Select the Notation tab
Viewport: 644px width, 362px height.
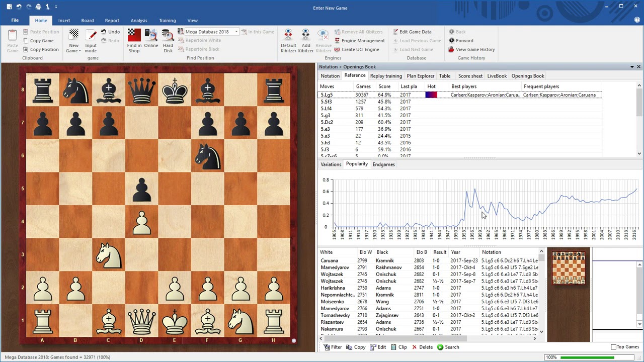click(x=330, y=76)
